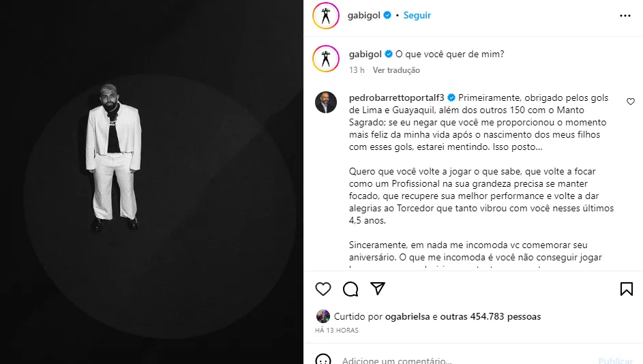Viewport: 643px width, 364px height.
Task: Click the small avatar beside Curtido por
Action: pyautogui.click(x=323, y=316)
